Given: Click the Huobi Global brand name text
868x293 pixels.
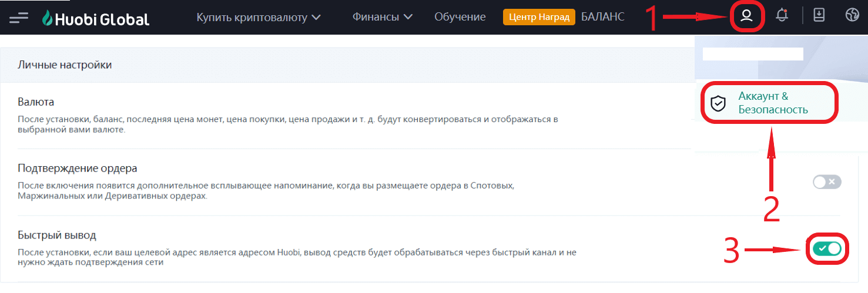Looking at the screenshot, I should (x=102, y=19).
